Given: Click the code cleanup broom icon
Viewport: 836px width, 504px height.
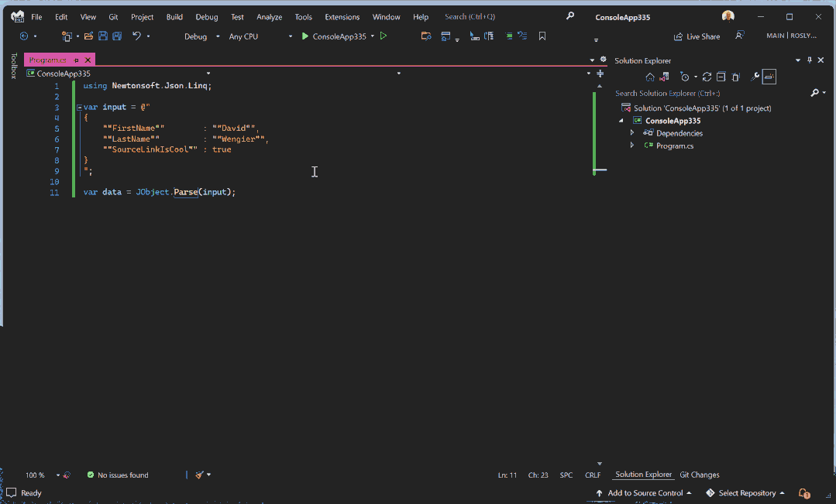Looking at the screenshot, I should (199, 475).
